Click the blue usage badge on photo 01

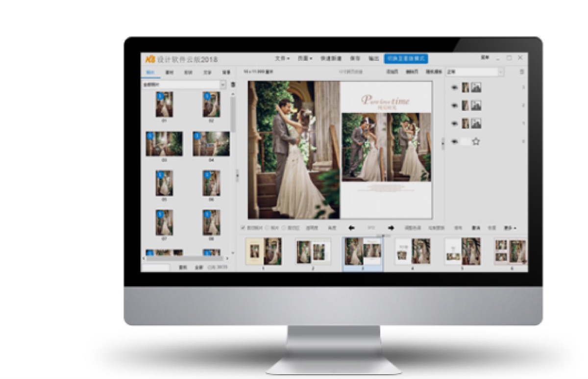click(x=159, y=97)
